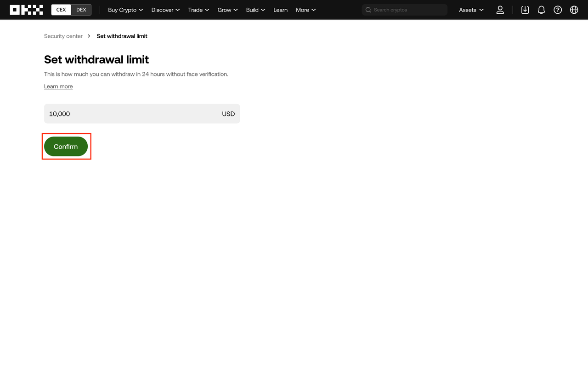Viewport: 588px width, 368px height.
Task: Open the Trade dropdown
Action: click(x=198, y=10)
